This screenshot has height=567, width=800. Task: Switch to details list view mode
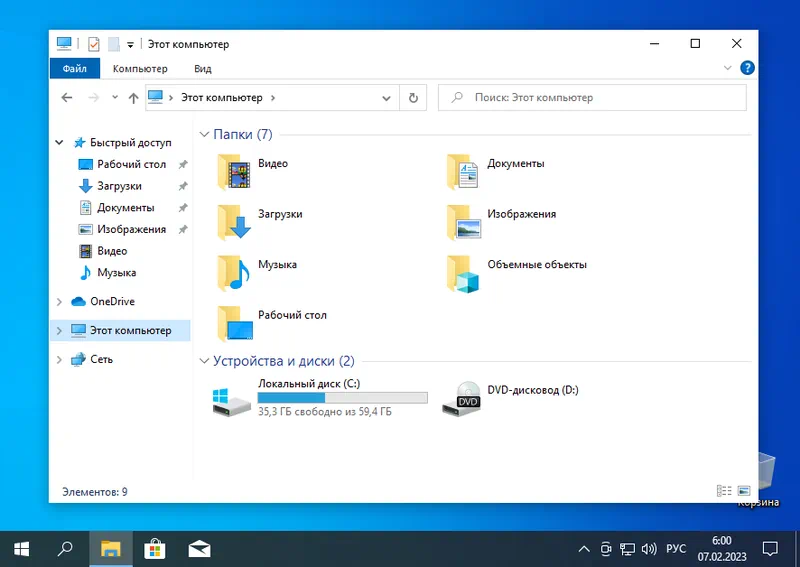coord(724,491)
